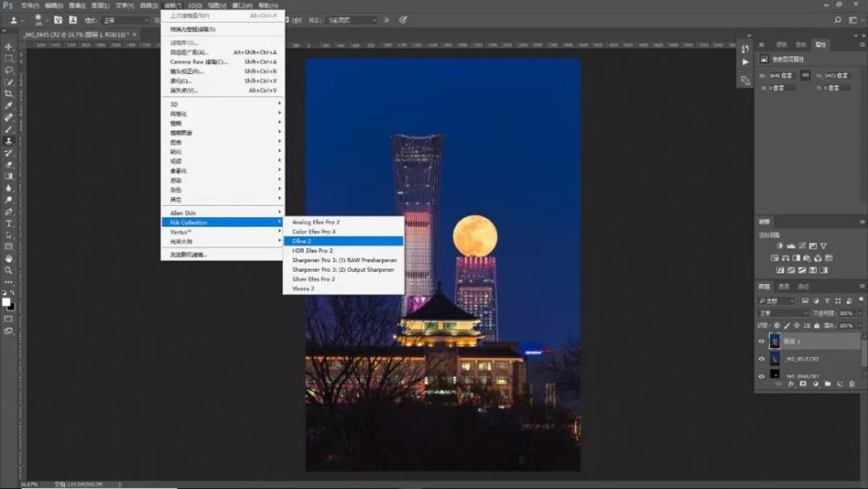Viewport: 868px width, 489px height.
Task: Expand the 3D filter submenu
Action: click(222, 104)
